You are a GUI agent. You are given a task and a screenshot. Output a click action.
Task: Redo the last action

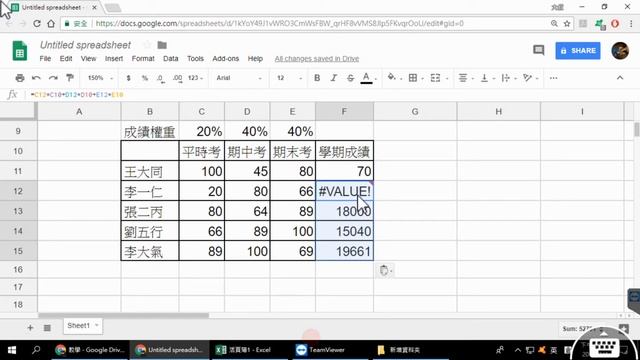tap(53, 78)
